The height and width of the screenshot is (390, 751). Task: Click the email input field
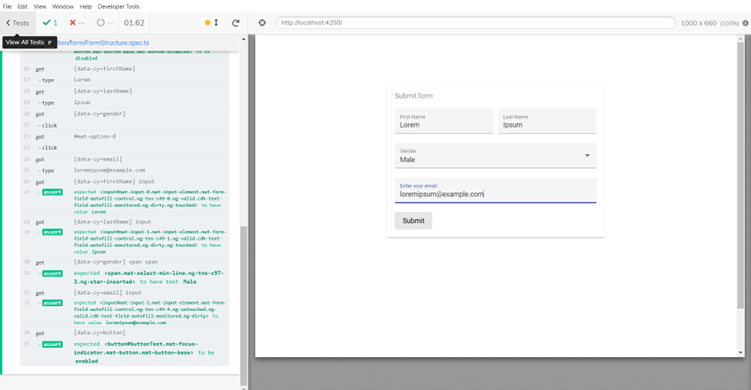pyautogui.click(x=495, y=190)
